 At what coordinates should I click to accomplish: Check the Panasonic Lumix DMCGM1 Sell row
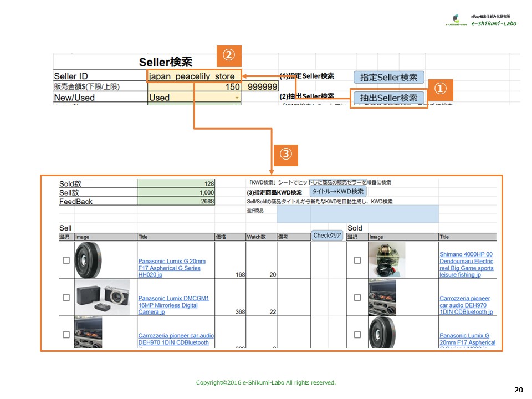[x=66, y=297]
